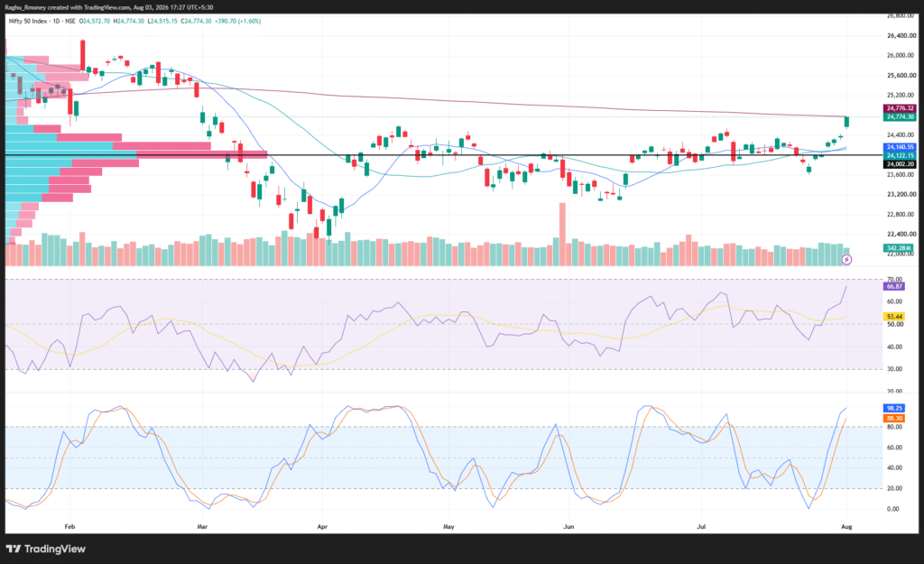Click the 26,400.00 price axis label
This screenshot has height=564, width=924.
click(901, 36)
